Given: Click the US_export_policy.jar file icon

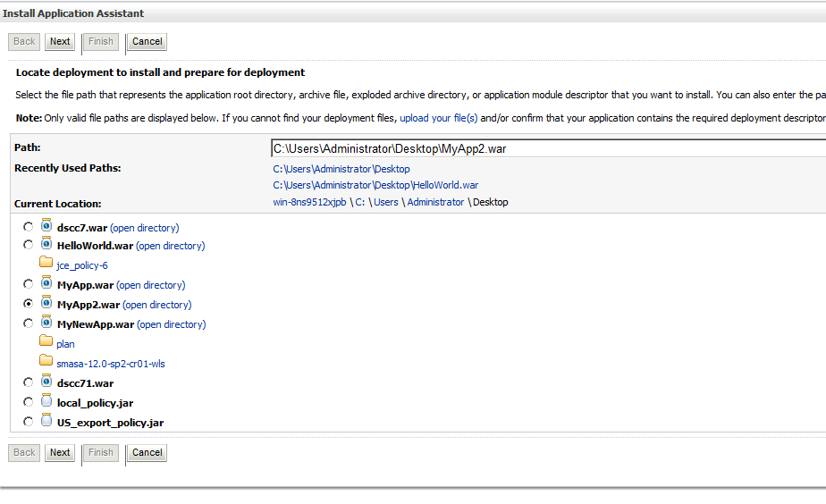Looking at the screenshot, I should point(46,420).
